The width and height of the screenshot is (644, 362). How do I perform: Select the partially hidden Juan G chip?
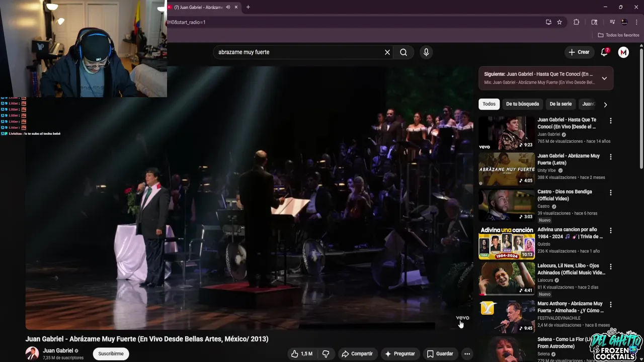click(x=588, y=104)
